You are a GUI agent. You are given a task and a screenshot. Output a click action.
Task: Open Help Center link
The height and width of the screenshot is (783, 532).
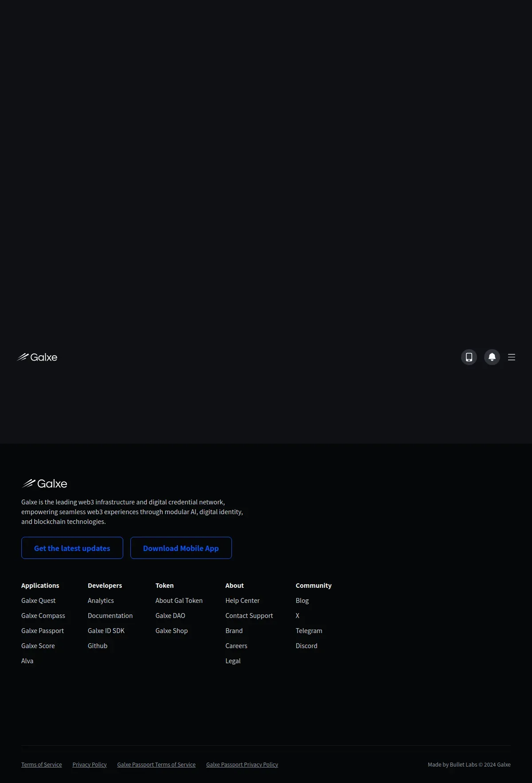tap(243, 601)
